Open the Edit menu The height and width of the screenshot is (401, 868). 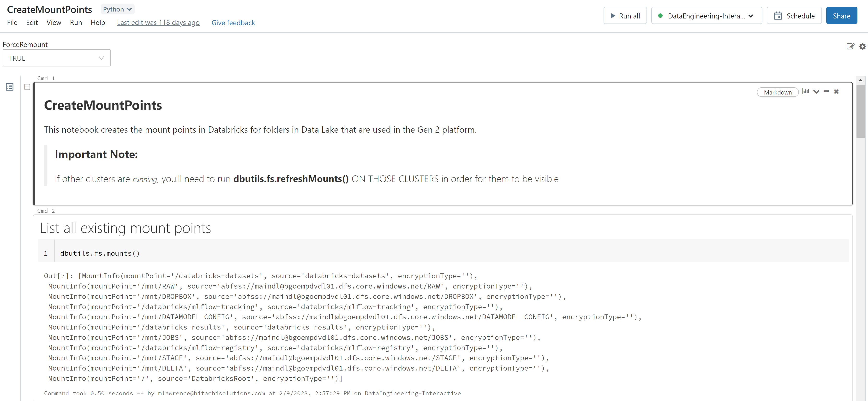[32, 23]
